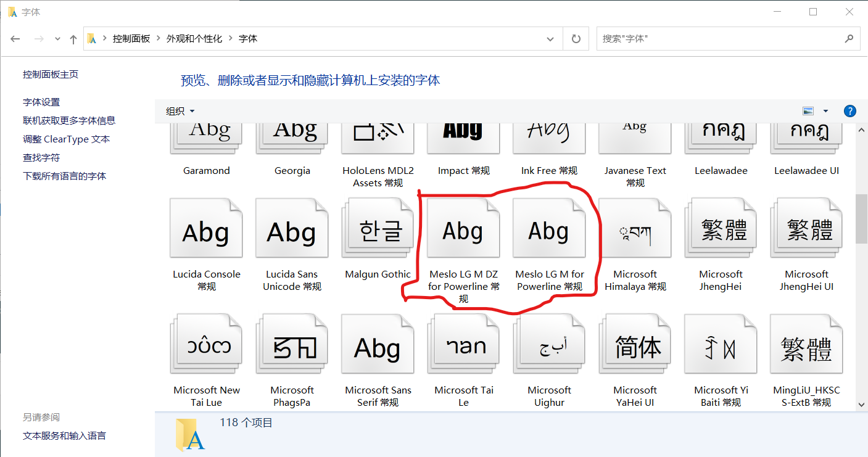Viewport: 868px width, 457px height.
Task: Select the Ink Free font icon
Action: [x=549, y=139]
